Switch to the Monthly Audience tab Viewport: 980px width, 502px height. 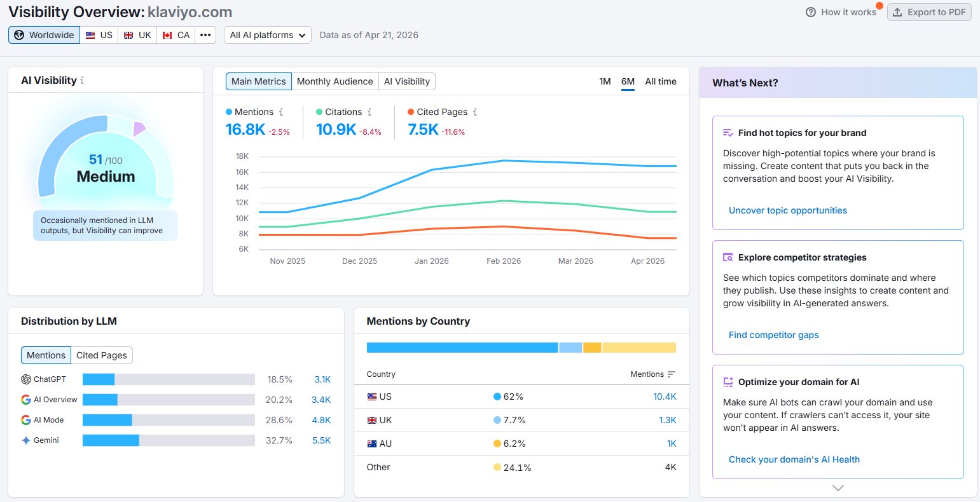pos(335,81)
